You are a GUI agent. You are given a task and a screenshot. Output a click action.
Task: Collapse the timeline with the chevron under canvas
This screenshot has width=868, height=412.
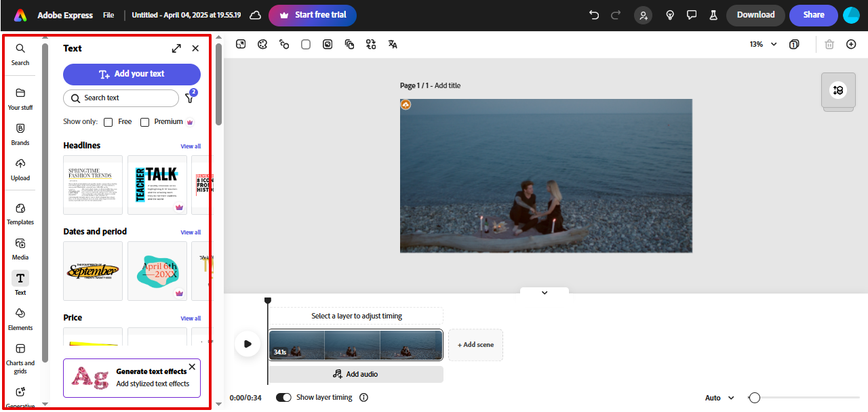click(x=544, y=292)
